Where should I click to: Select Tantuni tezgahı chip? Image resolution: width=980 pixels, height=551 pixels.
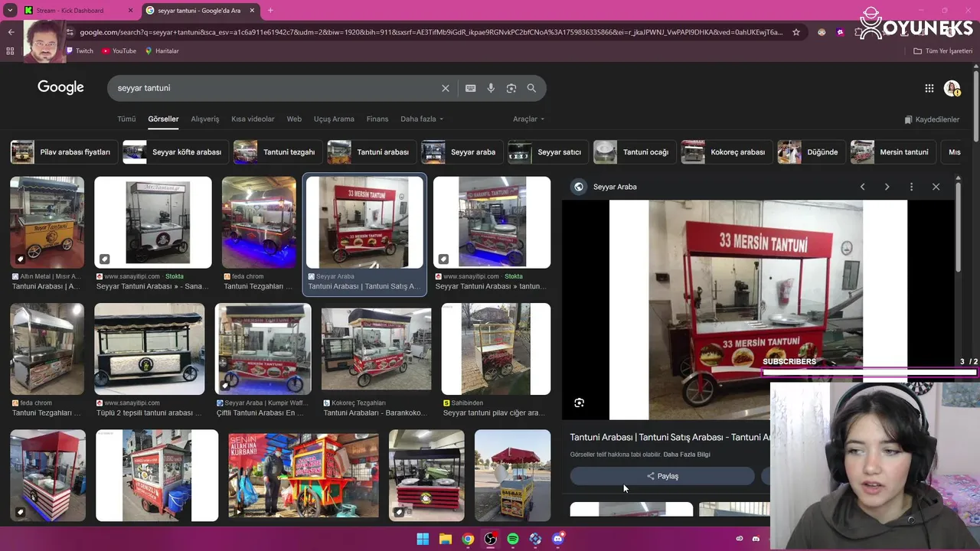(278, 152)
